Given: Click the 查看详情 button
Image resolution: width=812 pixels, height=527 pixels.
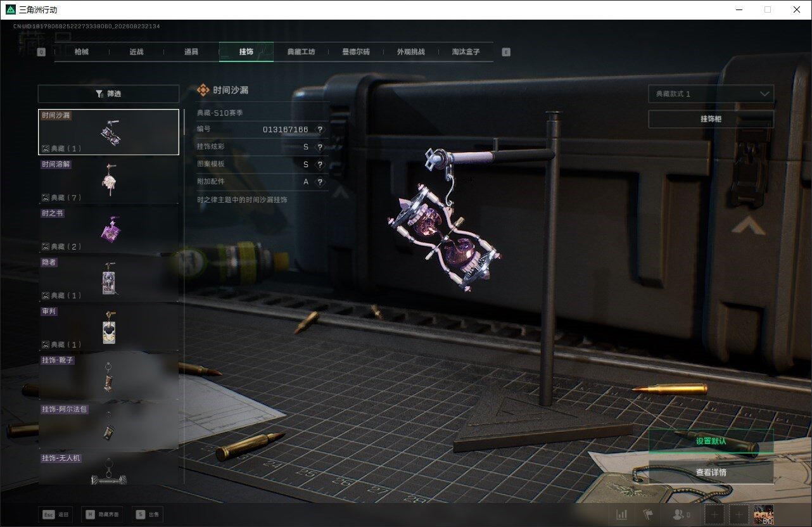Looking at the screenshot, I should [x=711, y=472].
